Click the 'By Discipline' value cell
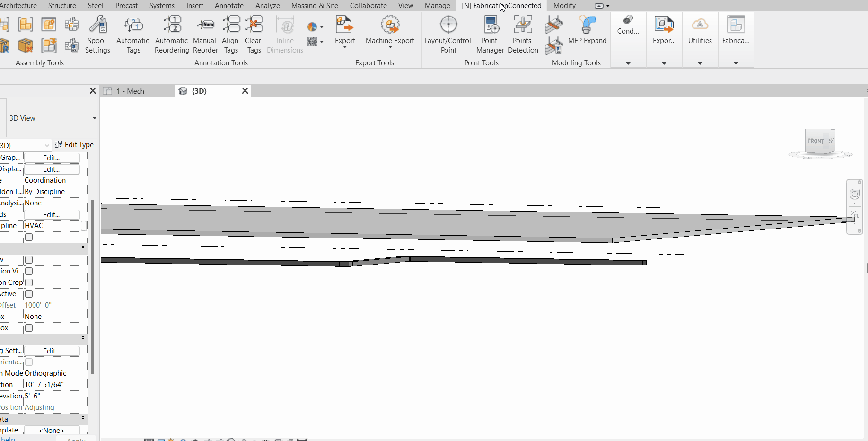 click(52, 192)
